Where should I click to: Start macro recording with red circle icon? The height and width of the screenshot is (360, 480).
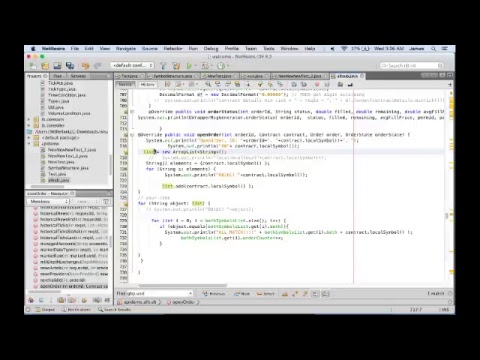point(317,85)
